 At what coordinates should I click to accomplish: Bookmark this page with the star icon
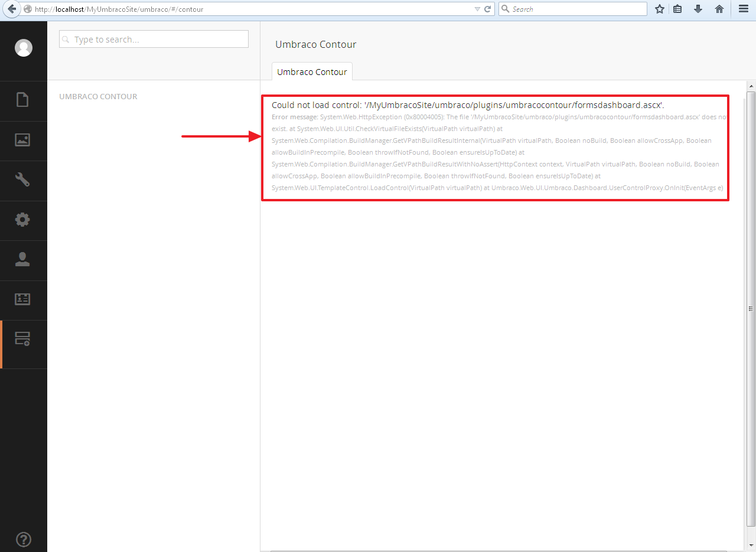(x=660, y=9)
